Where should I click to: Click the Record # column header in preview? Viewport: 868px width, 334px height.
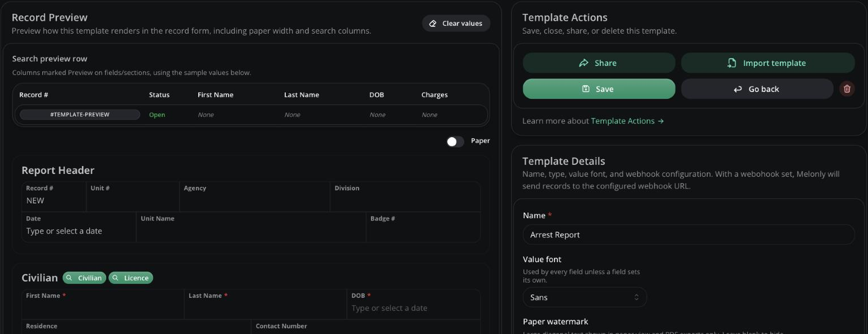33,95
